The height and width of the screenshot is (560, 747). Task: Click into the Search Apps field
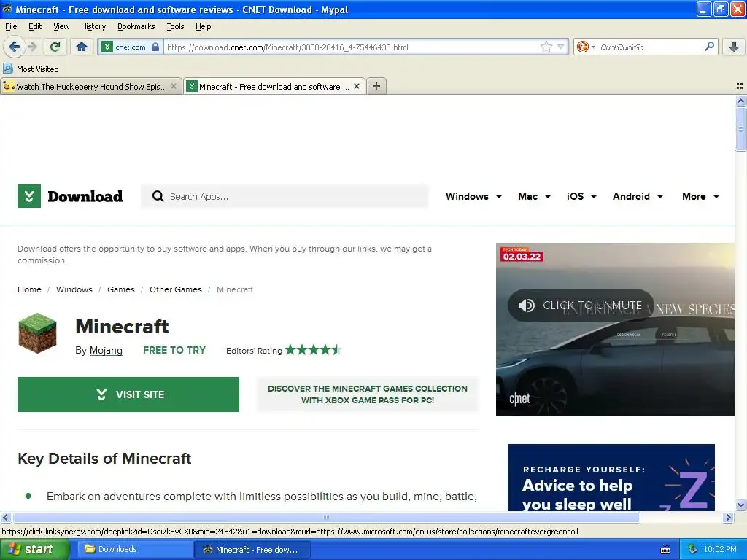pyautogui.click(x=285, y=196)
